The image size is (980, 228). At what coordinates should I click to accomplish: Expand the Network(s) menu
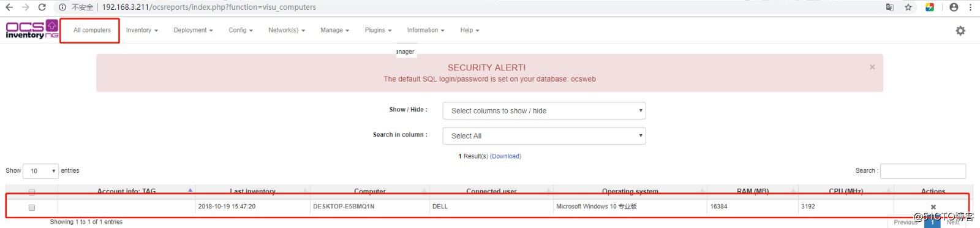pyautogui.click(x=287, y=30)
